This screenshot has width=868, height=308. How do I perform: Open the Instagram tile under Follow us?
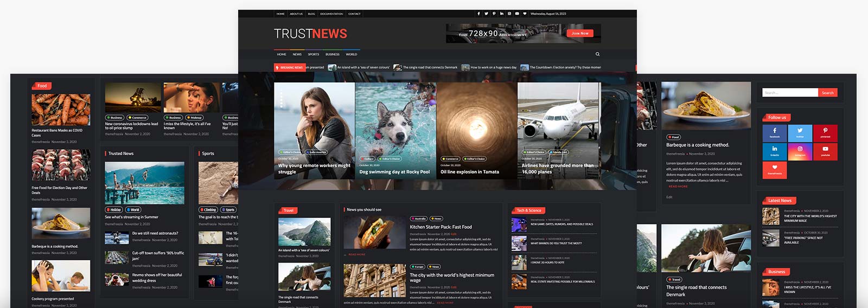(x=800, y=151)
